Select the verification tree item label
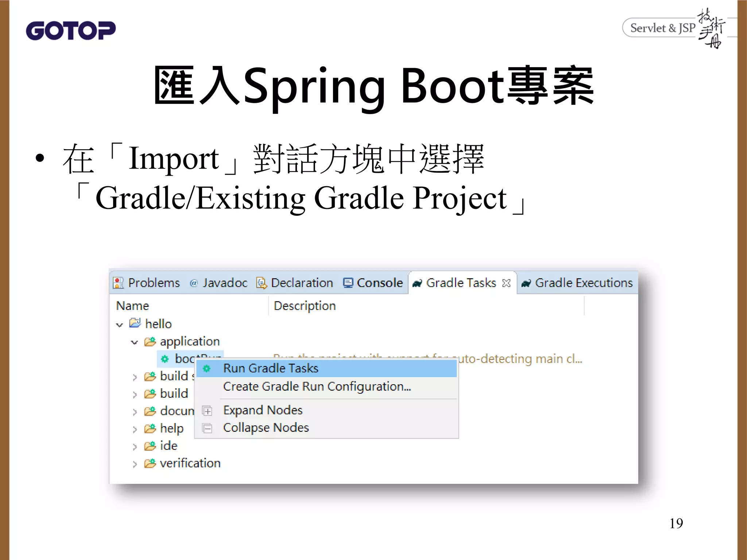The width and height of the screenshot is (747, 560). 190,463
